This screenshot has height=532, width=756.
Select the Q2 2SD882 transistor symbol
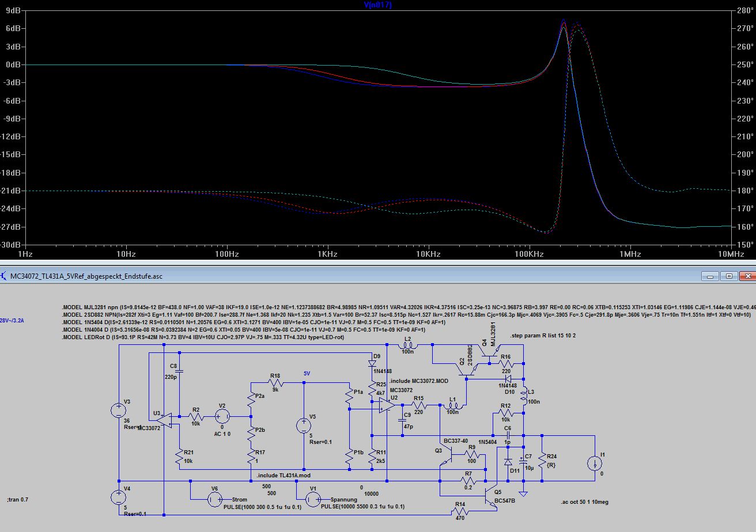[466, 370]
